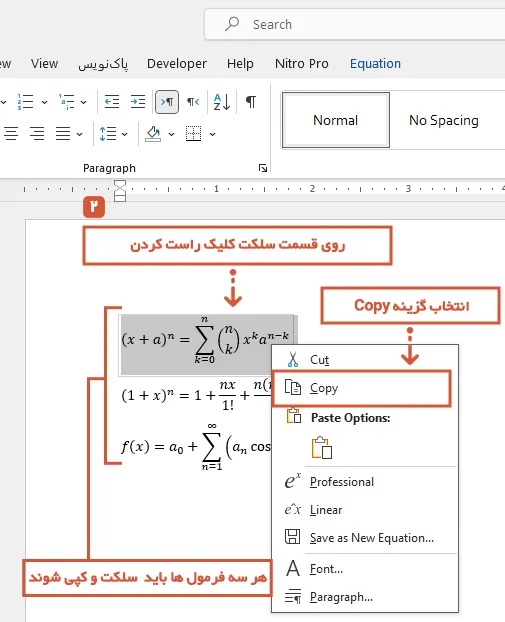
Task: Open Paragraph settings dialog launcher
Action: [x=263, y=168]
